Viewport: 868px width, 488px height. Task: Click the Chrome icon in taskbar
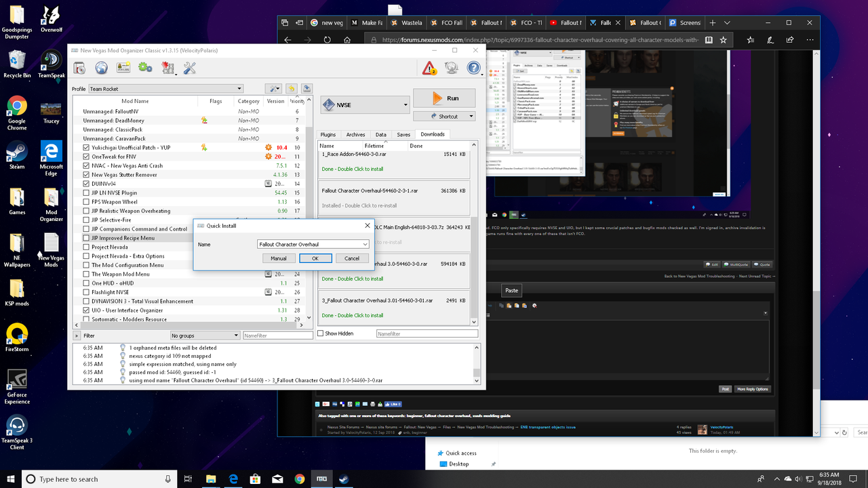[x=300, y=479]
